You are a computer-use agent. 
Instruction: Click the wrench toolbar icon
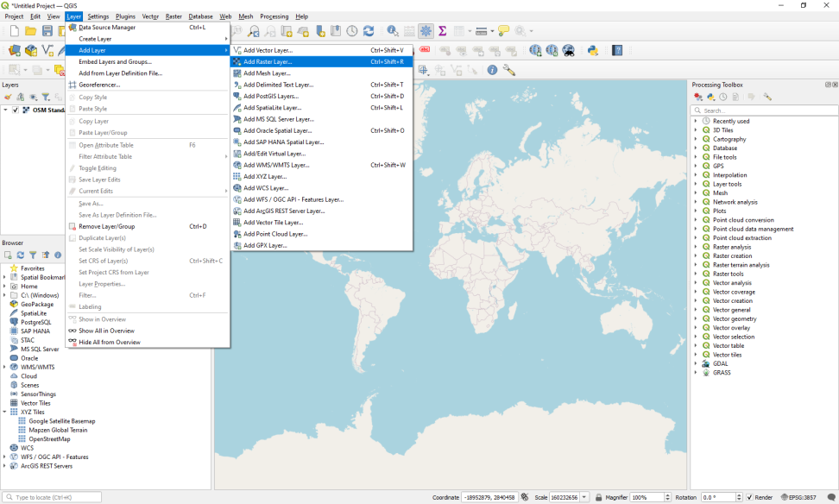[x=509, y=70]
